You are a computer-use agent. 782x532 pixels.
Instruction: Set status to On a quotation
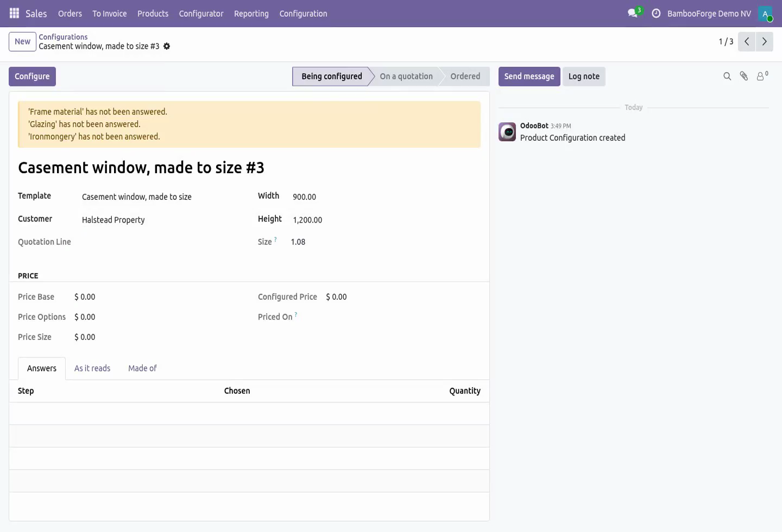pyautogui.click(x=406, y=77)
